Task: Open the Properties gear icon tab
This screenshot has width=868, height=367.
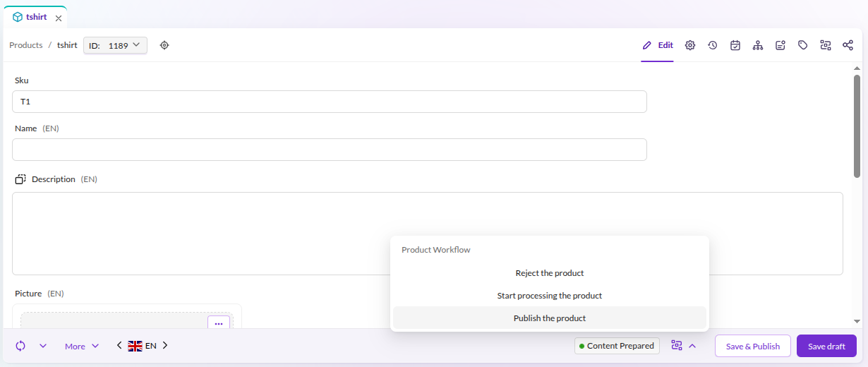Action: (690, 45)
